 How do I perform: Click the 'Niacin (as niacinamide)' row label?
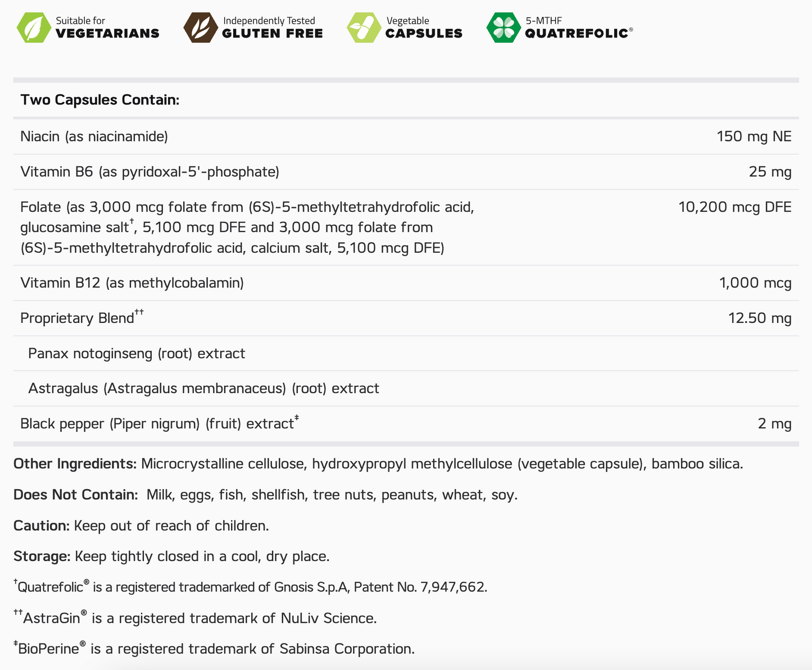(x=94, y=136)
